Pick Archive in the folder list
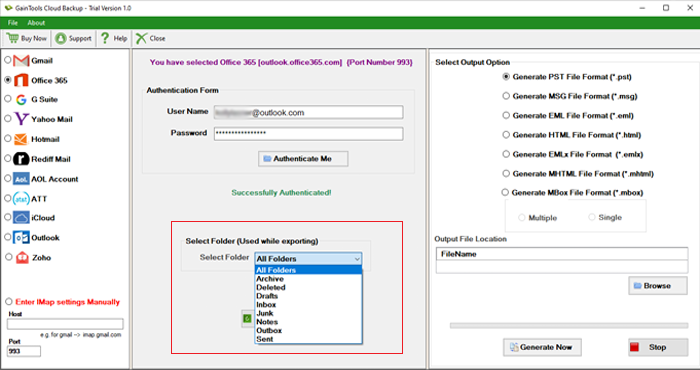The height and width of the screenshot is (370, 700). tap(308, 279)
